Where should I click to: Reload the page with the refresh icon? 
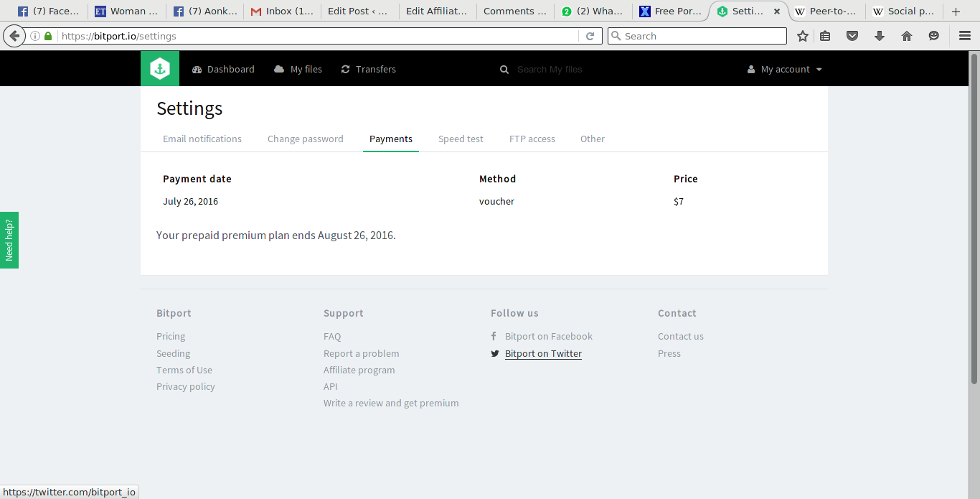click(590, 36)
